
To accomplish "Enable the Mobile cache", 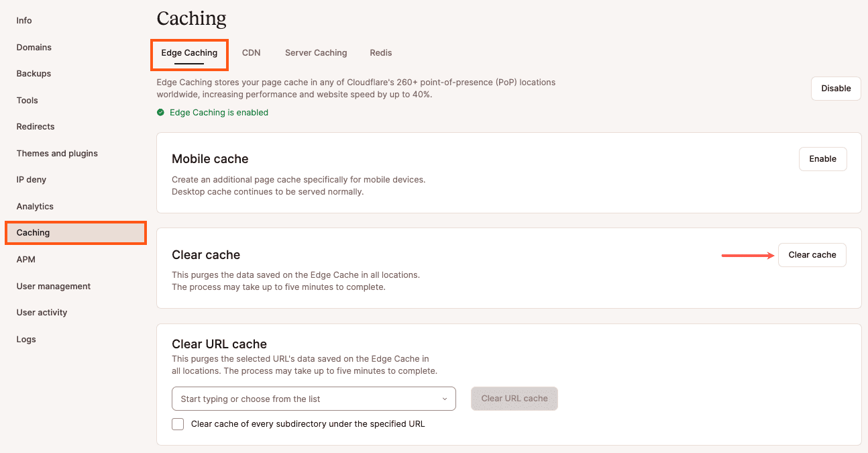I will [822, 159].
